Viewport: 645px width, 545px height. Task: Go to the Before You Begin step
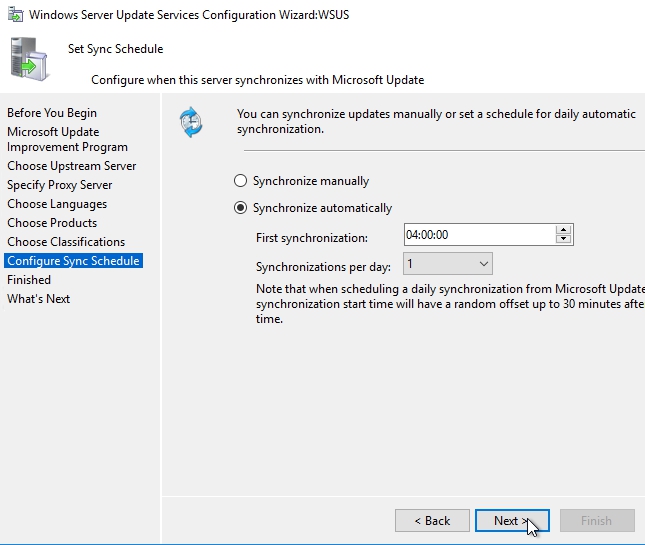(x=52, y=113)
